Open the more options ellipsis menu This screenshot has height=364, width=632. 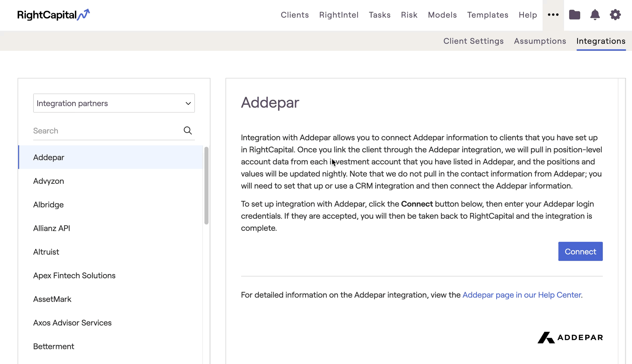pos(553,15)
